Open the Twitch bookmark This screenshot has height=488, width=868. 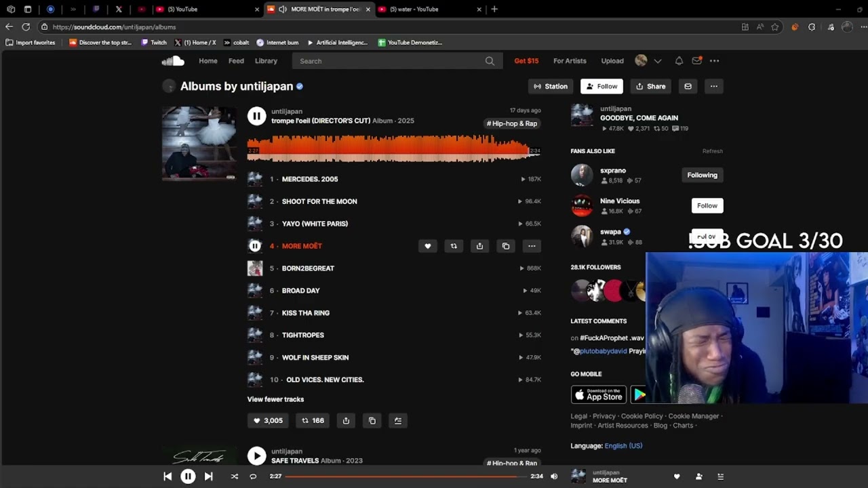[x=154, y=43]
